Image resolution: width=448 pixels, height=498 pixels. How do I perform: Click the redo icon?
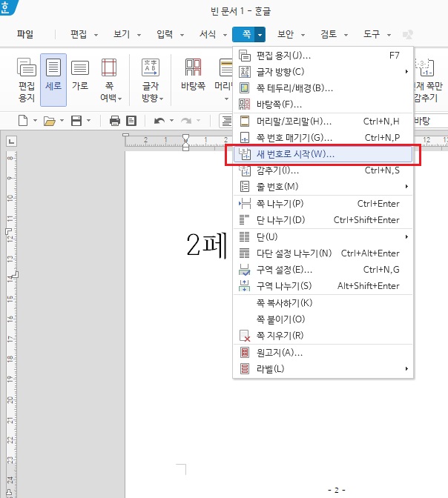pos(186,121)
